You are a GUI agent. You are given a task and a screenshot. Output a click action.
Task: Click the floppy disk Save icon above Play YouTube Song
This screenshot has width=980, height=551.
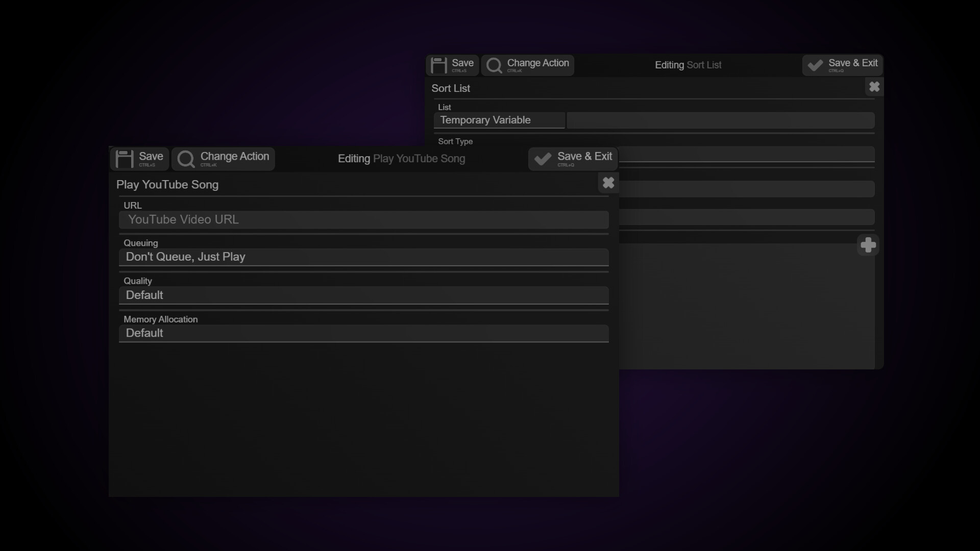(x=125, y=159)
